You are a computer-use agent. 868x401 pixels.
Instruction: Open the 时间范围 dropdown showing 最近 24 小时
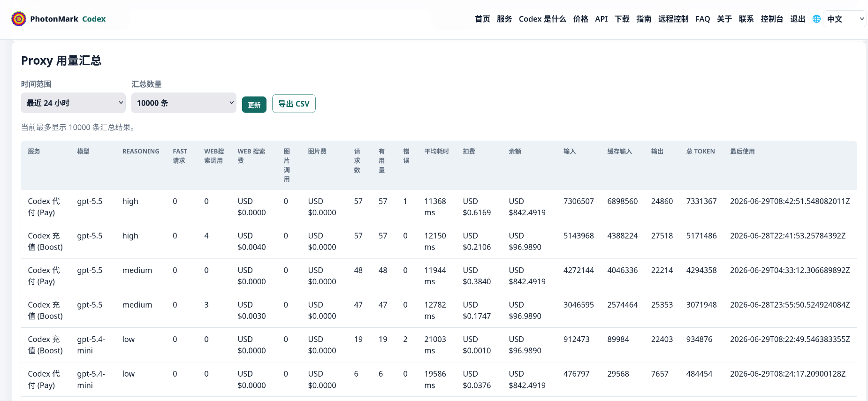tap(73, 103)
